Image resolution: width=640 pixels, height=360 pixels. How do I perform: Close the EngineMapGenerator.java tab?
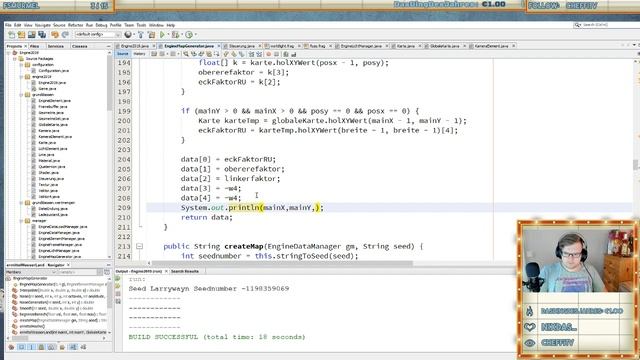click(x=219, y=46)
